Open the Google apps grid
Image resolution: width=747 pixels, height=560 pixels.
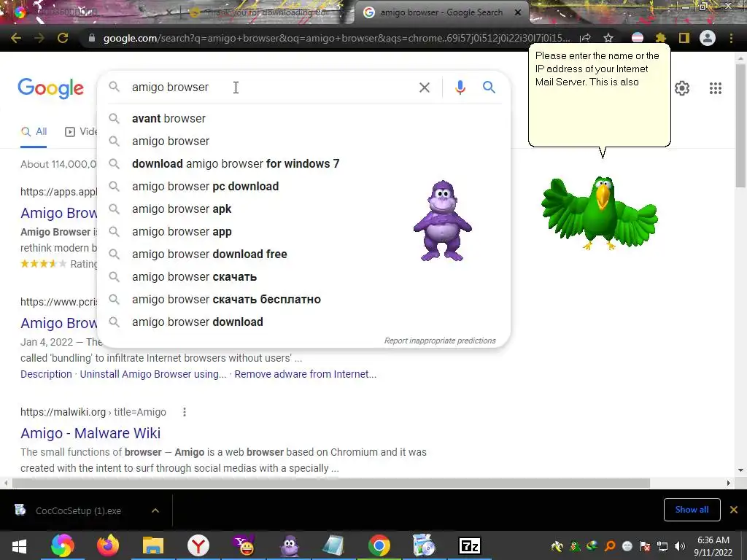(716, 88)
